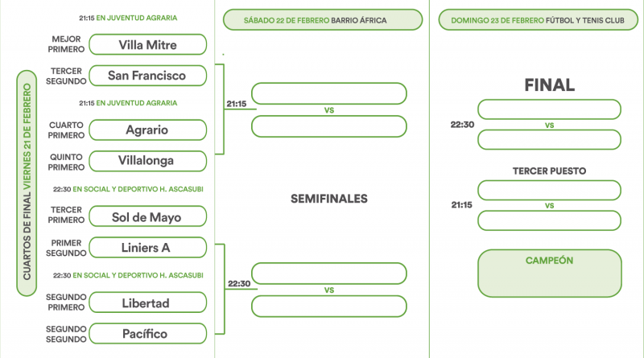Click the Final heading
The height and width of the screenshot is (358, 644).
click(549, 84)
